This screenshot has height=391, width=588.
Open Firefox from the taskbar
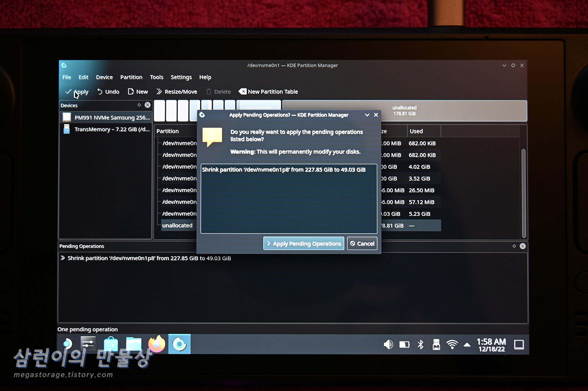[x=157, y=344]
